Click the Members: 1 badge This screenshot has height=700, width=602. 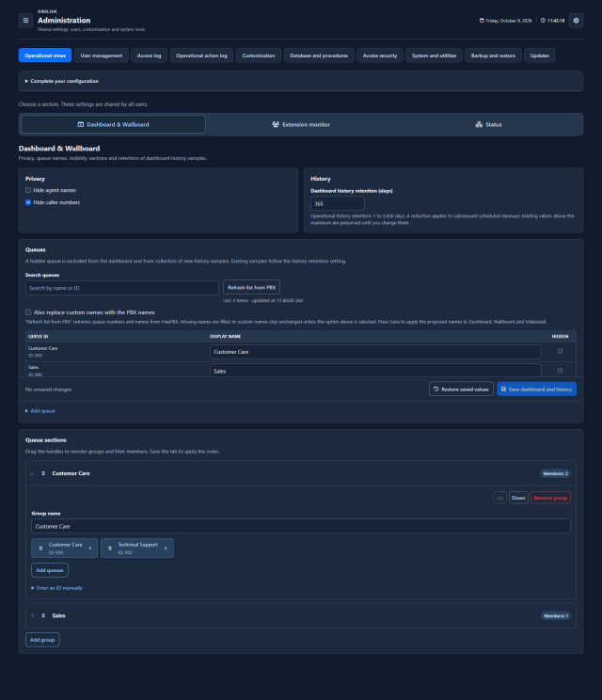point(556,615)
